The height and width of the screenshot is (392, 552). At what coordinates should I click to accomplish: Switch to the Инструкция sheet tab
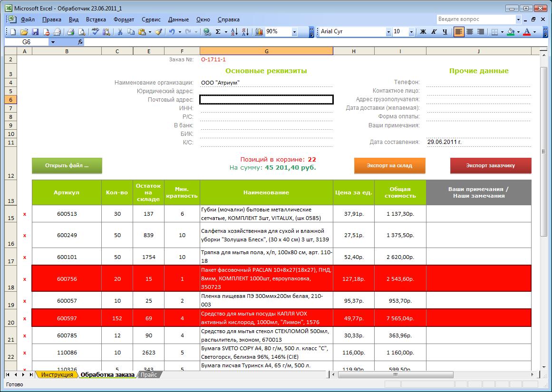pyautogui.click(x=57, y=375)
